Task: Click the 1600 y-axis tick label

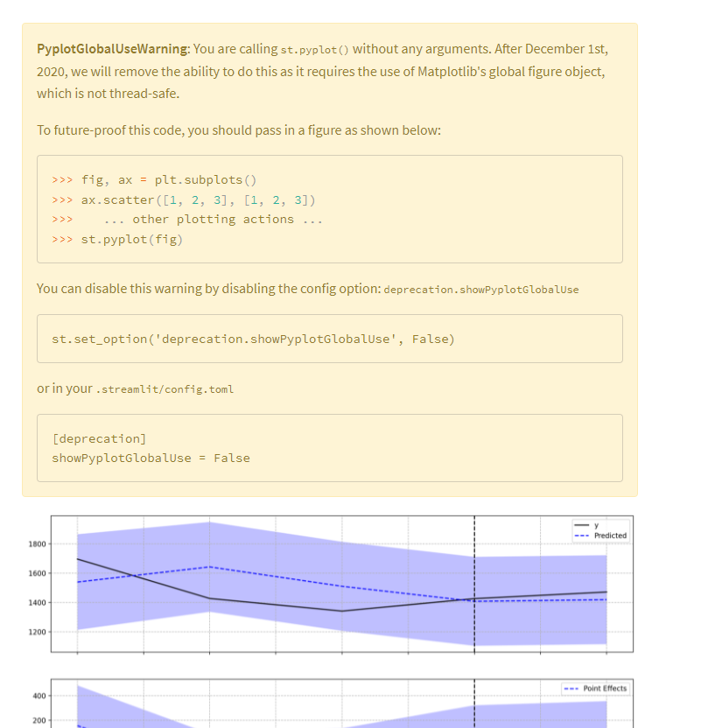Action: pos(37,573)
